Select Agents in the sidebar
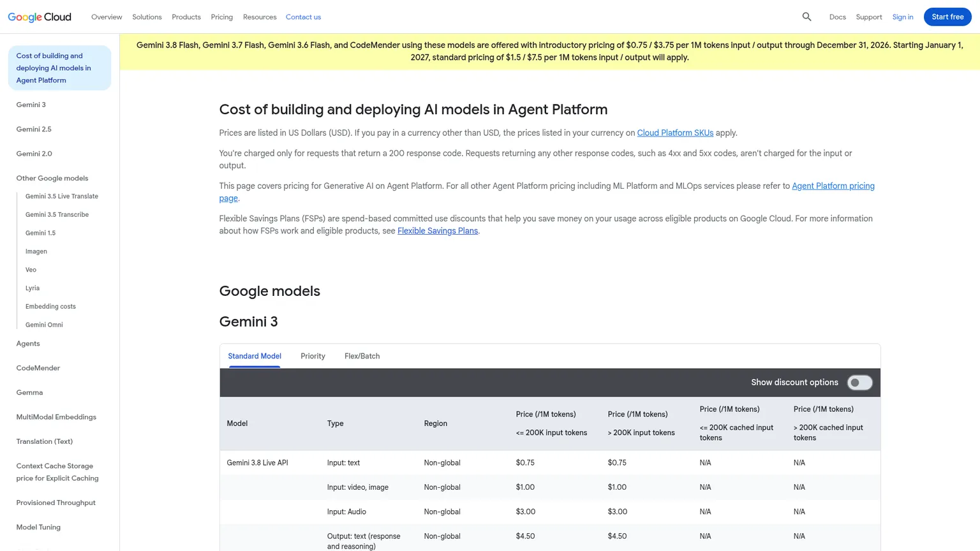980x551 pixels. point(28,344)
